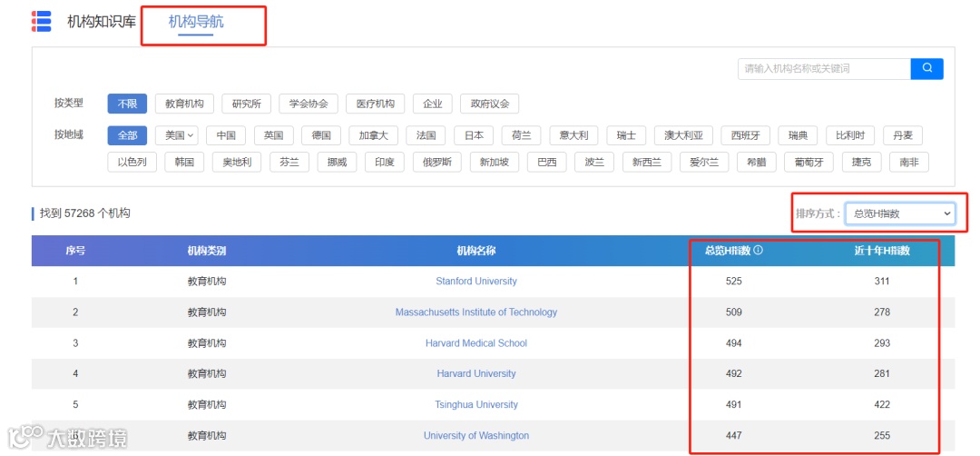Click Stanford's 总览H指数 value 525
The image size is (980, 456).
(734, 282)
